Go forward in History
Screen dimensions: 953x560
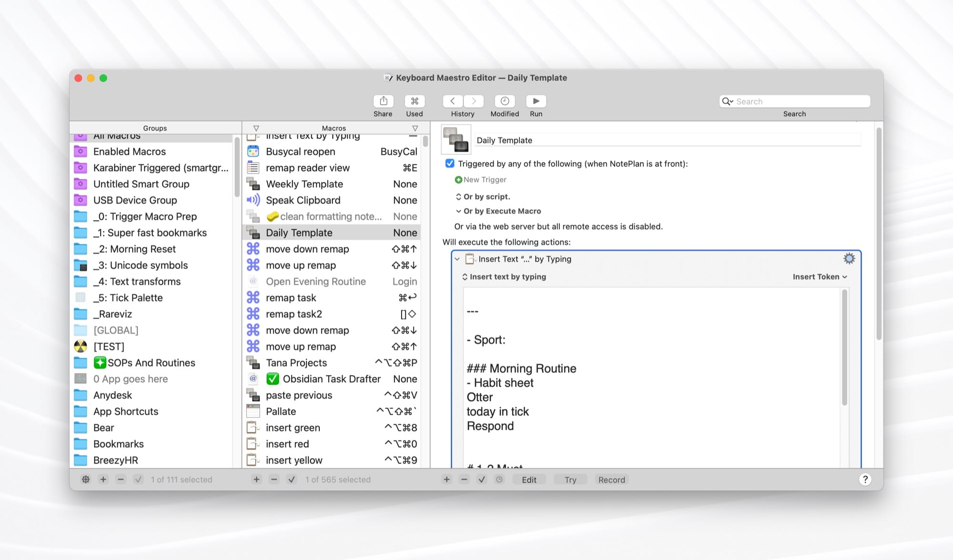(x=474, y=101)
